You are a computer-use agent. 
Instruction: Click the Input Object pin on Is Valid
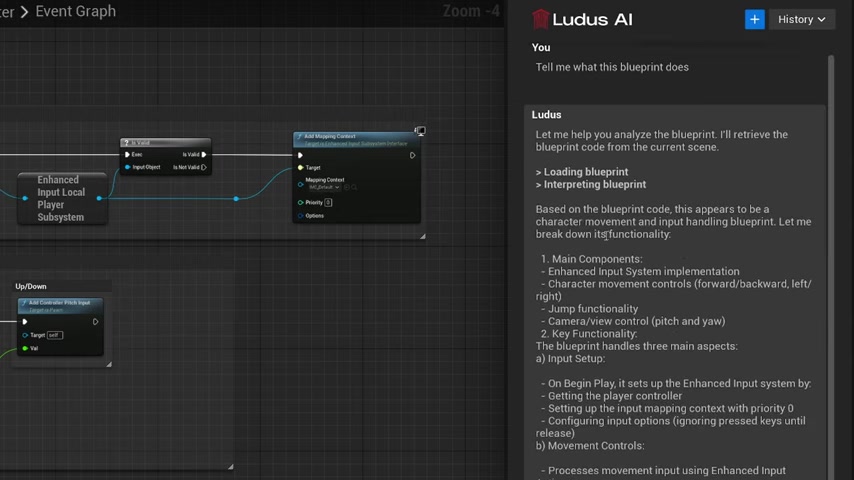127,167
